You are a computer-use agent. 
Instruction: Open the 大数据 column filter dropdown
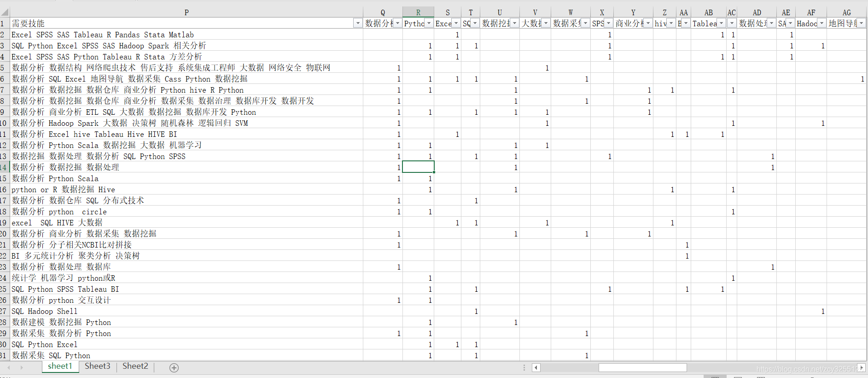pyautogui.click(x=546, y=23)
